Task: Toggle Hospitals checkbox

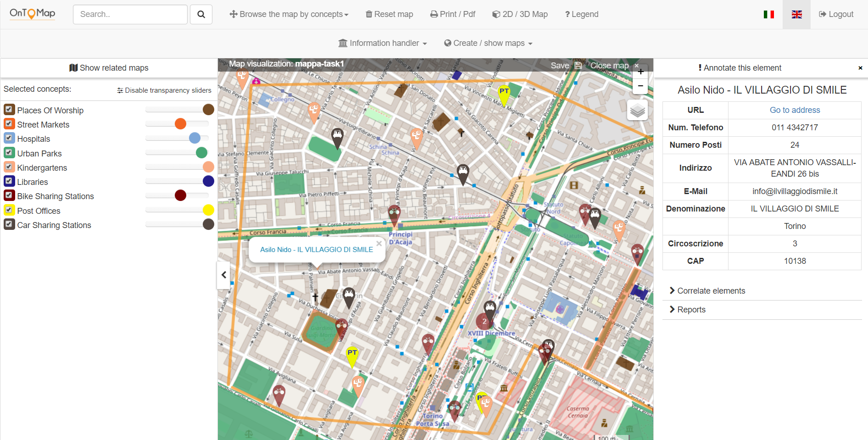Action: tap(9, 138)
